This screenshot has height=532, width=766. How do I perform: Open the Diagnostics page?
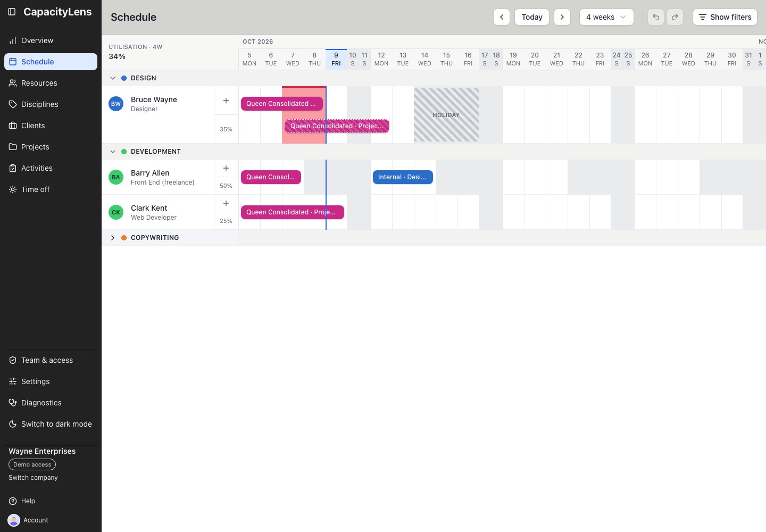[51, 403]
